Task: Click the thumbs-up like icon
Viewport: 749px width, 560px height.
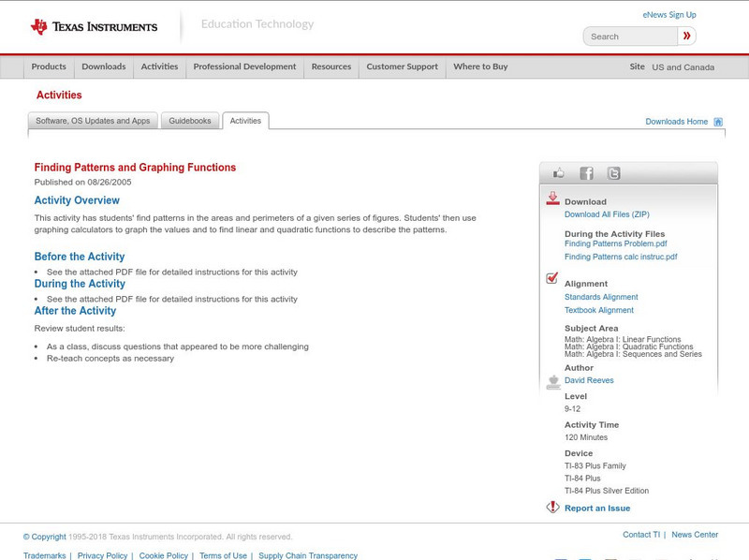Action: pyautogui.click(x=559, y=173)
